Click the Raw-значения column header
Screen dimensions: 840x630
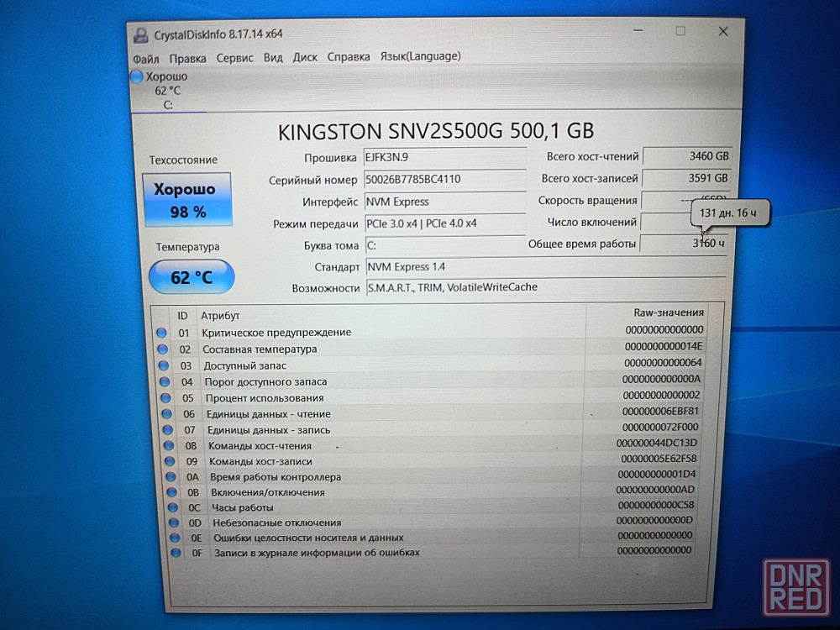(x=668, y=312)
